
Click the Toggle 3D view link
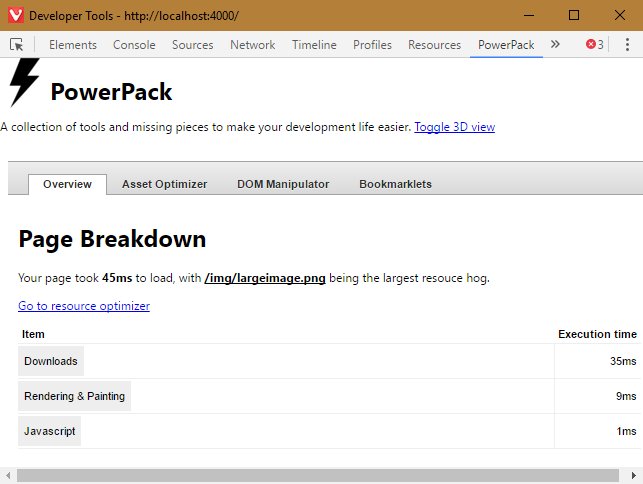(x=454, y=127)
